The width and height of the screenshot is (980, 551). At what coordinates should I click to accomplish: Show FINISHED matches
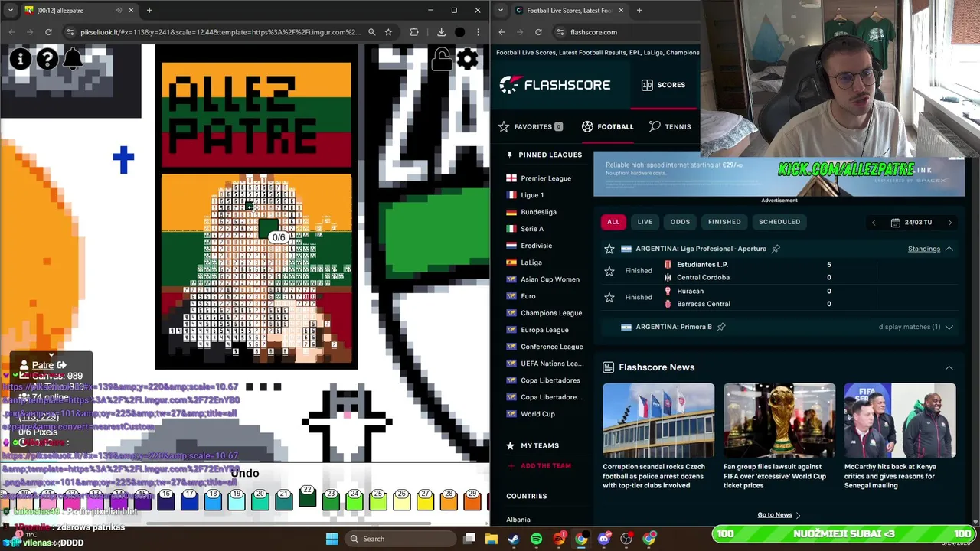coord(724,222)
